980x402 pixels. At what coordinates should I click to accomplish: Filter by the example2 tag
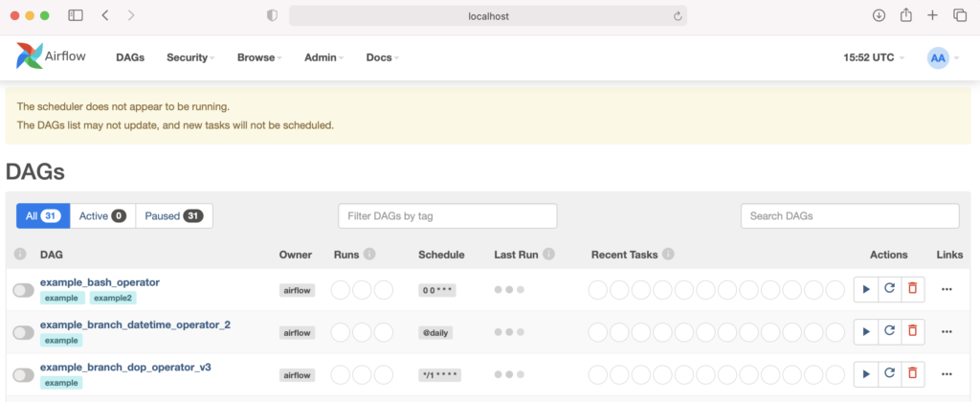114,299
